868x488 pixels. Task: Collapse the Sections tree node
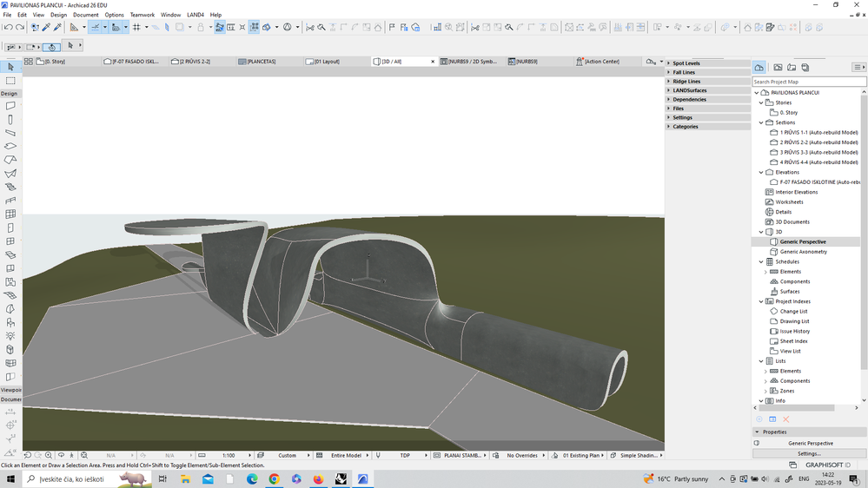point(762,122)
